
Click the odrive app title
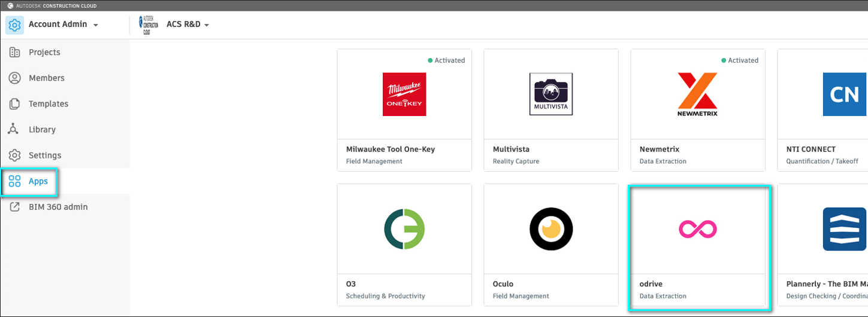click(x=651, y=284)
